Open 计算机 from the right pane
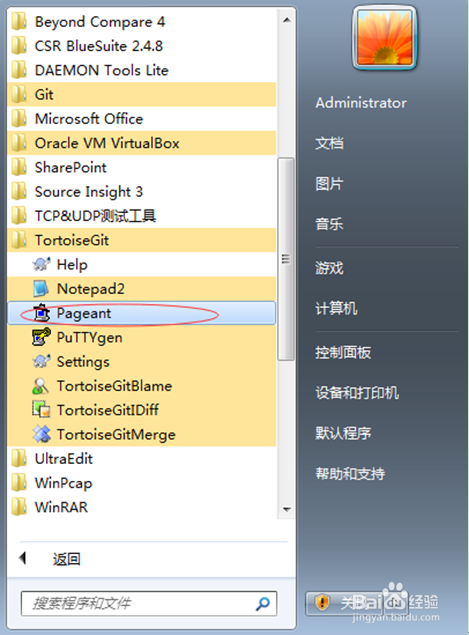 pyautogui.click(x=336, y=309)
